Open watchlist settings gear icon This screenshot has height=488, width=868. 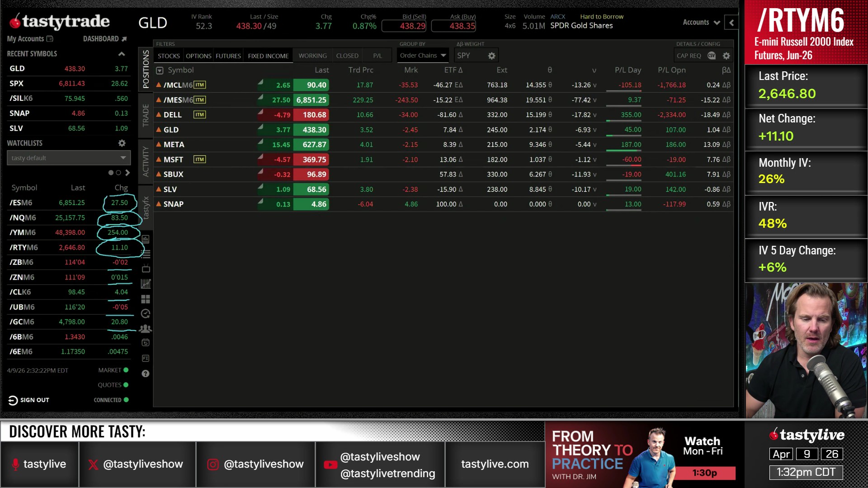[x=122, y=143]
